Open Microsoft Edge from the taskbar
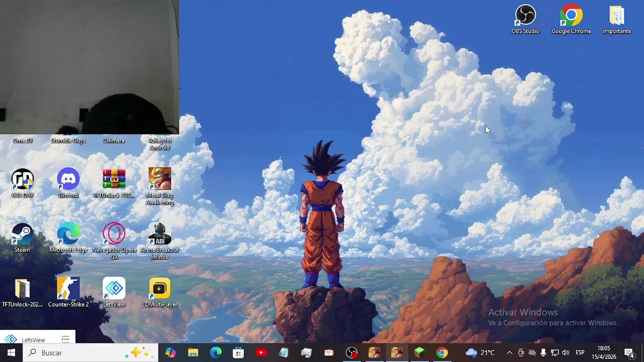Viewport: 644px width, 362px height. [216, 353]
